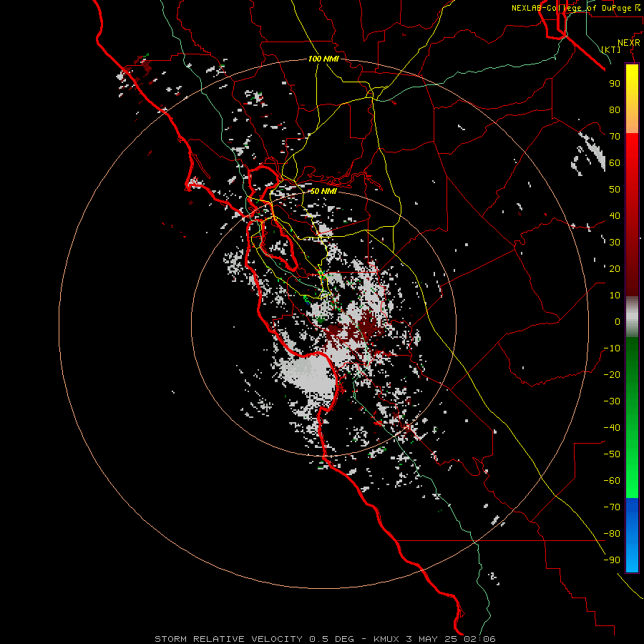Click the 50 NMI range ring label
Viewport: 644px width, 644px height.
click(323, 191)
